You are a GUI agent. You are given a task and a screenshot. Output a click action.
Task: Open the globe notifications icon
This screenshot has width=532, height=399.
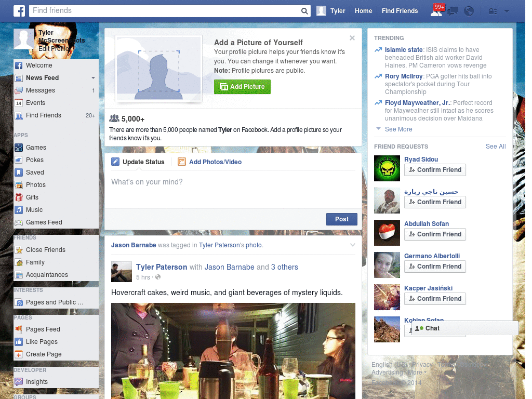[x=469, y=11]
